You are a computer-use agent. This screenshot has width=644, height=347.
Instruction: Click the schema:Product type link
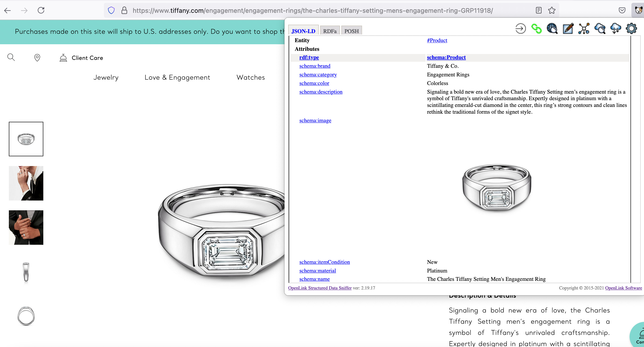click(x=446, y=57)
